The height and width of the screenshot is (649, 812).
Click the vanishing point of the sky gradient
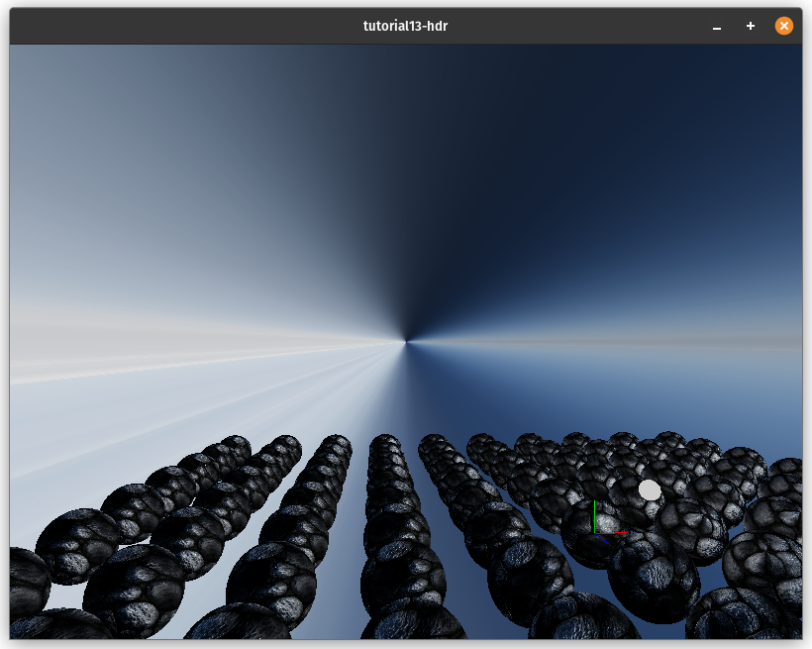406,342
